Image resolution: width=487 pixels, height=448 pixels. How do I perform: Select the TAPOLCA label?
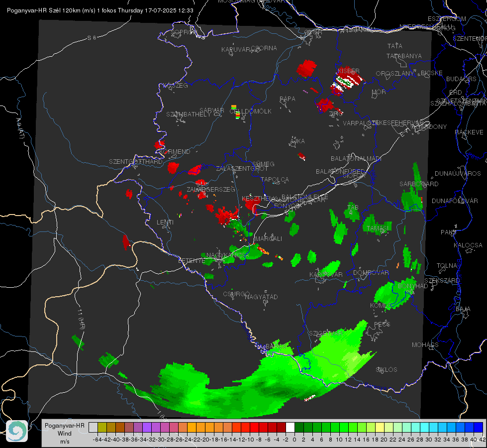275,179
